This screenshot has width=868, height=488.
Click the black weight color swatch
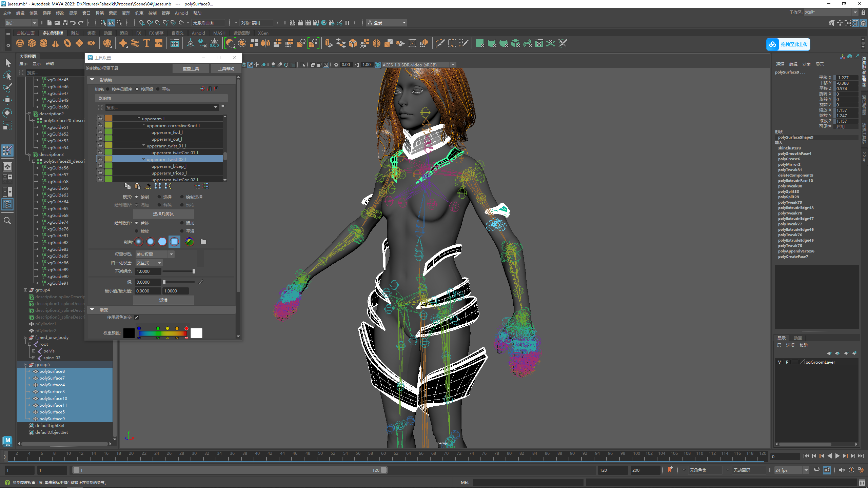129,333
